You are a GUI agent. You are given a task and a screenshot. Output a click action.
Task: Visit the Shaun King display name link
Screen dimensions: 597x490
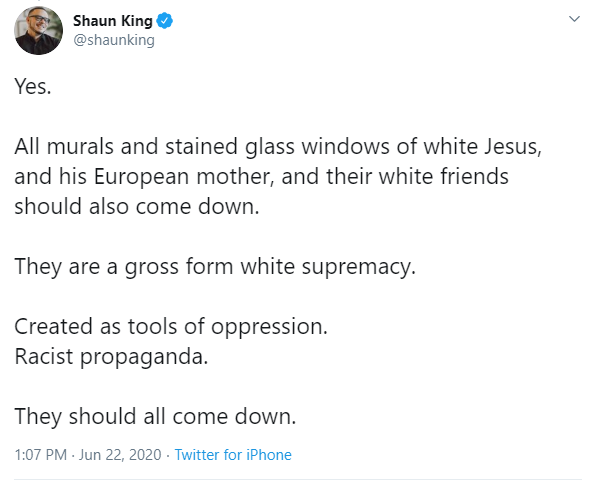coord(113,21)
